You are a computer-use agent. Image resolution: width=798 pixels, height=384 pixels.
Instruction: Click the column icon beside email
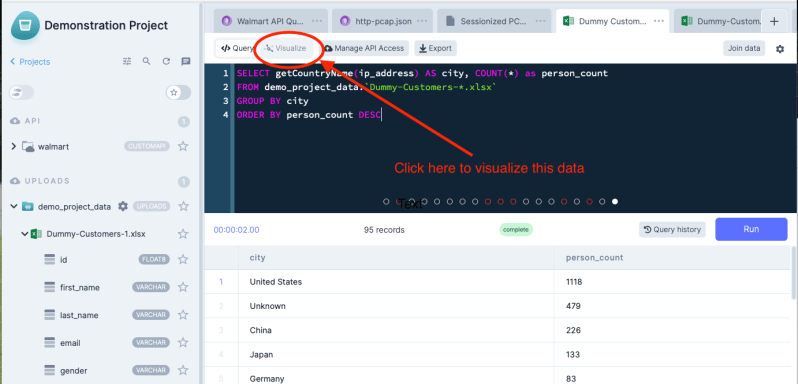[49, 343]
